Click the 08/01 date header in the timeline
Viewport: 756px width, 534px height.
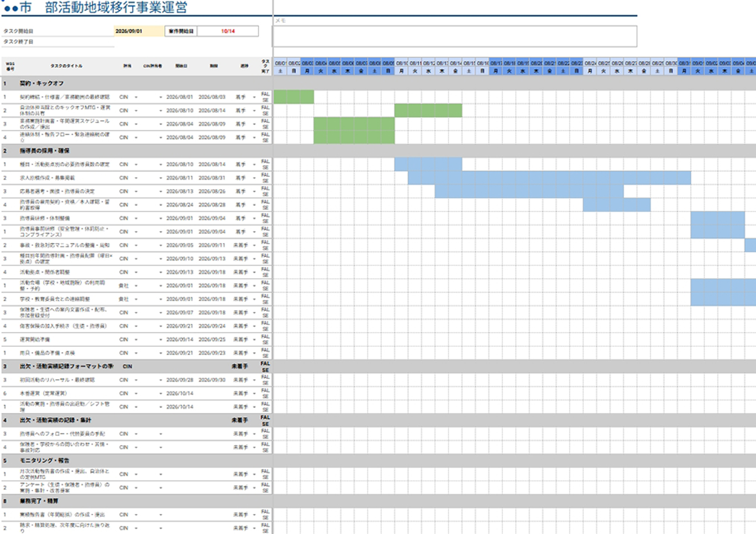(280, 63)
